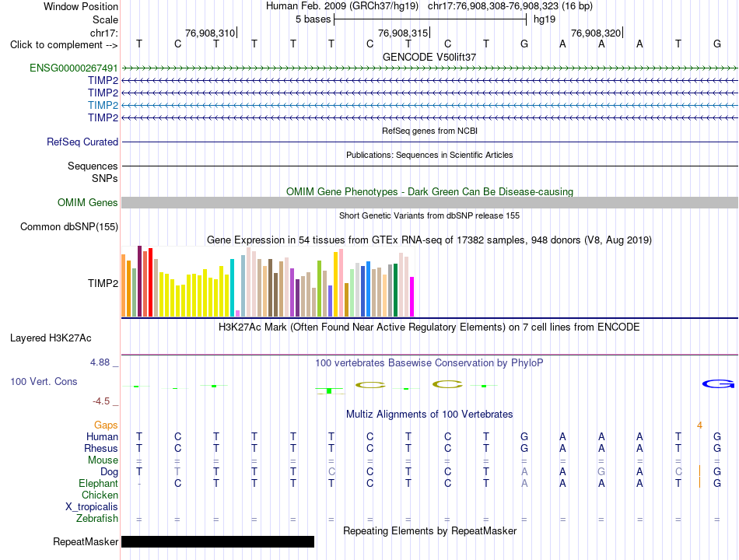Click the hg19 label beside scale bar
Screen dimensions: 739x560
545,19
